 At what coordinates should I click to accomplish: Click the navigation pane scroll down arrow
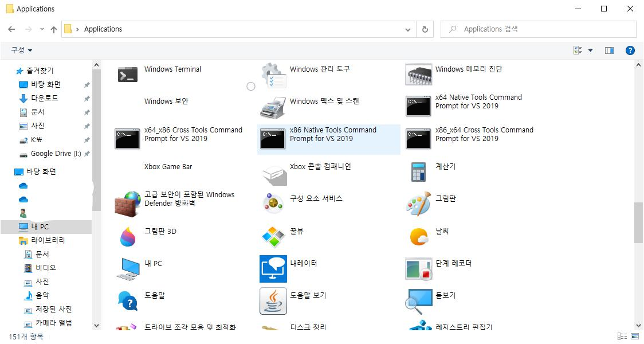click(x=96, y=326)
